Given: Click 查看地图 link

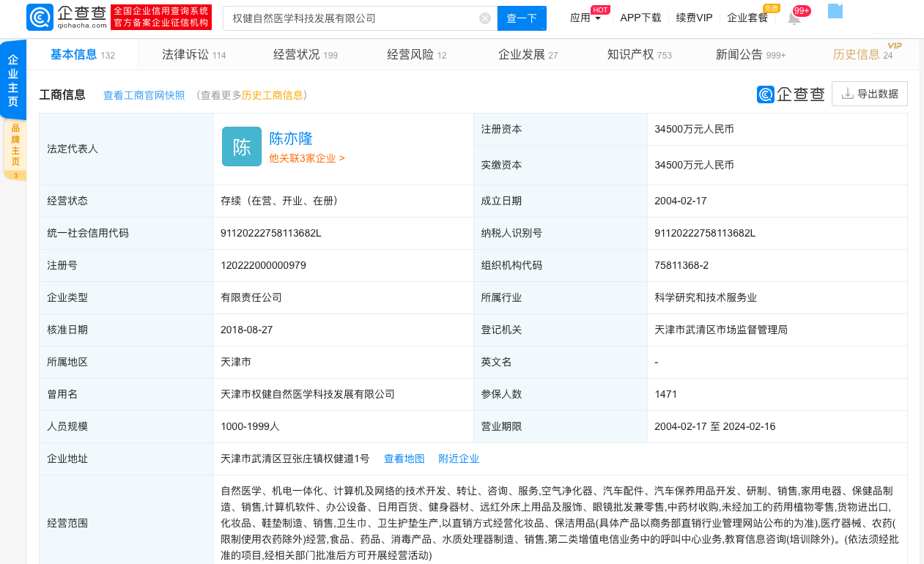Looking at the screenshot, I should [x=404, y=459].
